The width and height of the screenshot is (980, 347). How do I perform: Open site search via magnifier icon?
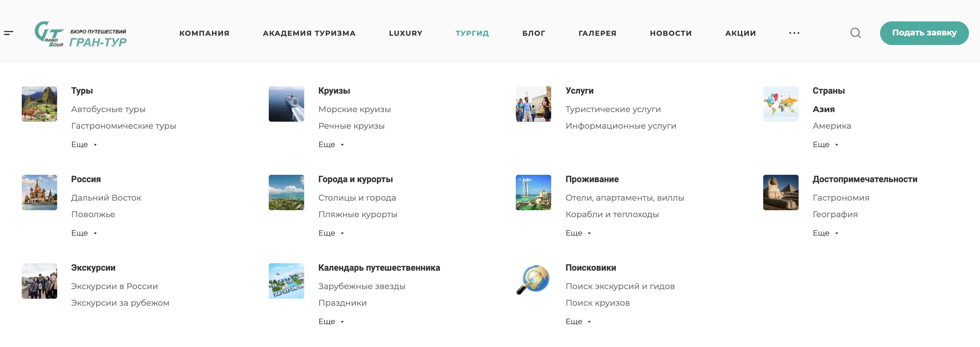tap(855, 33)
